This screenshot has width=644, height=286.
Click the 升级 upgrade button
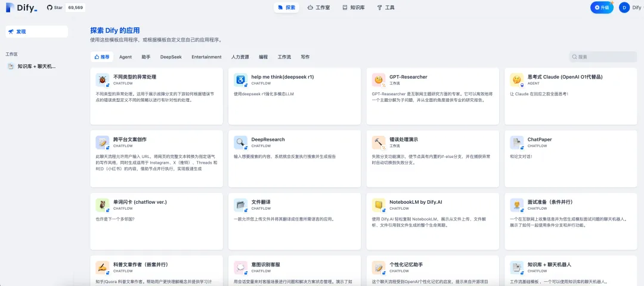click(602, 8)
